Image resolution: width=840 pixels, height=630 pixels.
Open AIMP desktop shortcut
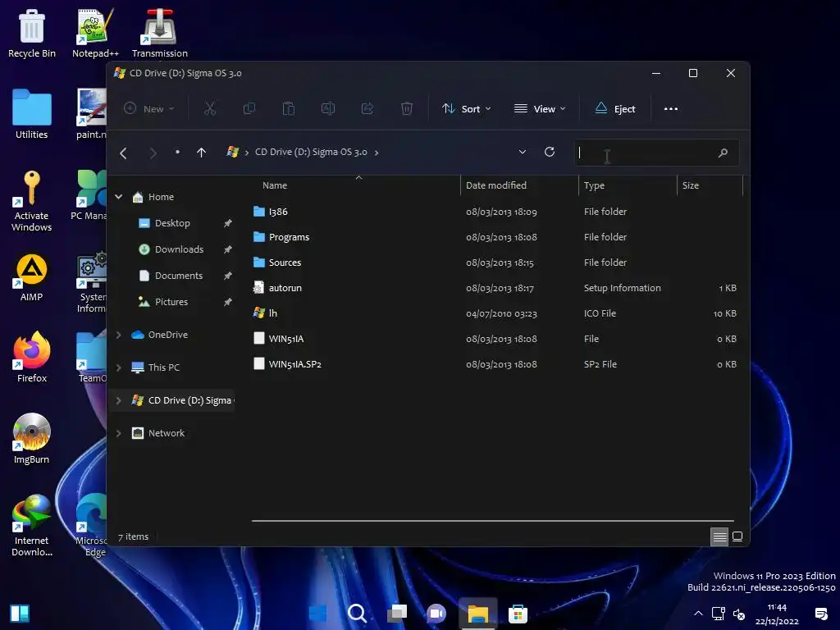click(32, 277)
